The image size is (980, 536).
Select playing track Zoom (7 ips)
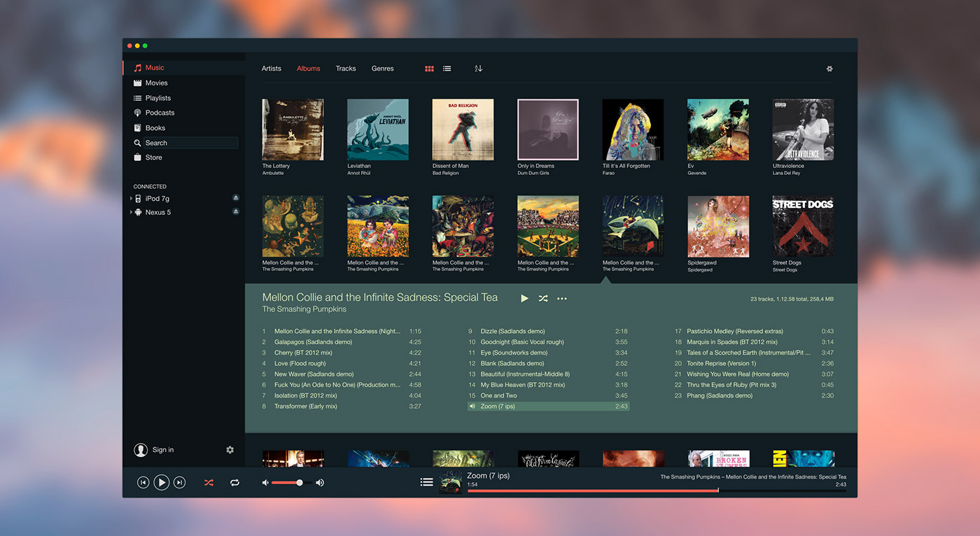(x=548, y=407)
